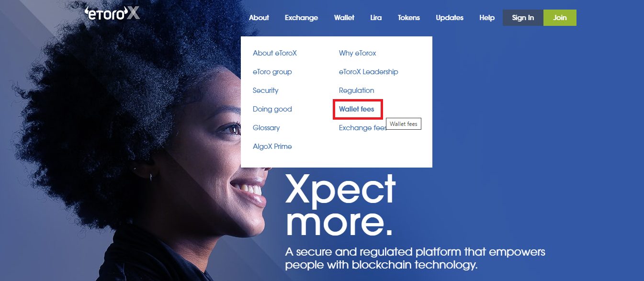Click the Doing good link
The width and height of the screenshot is (644, 281).
272,109
